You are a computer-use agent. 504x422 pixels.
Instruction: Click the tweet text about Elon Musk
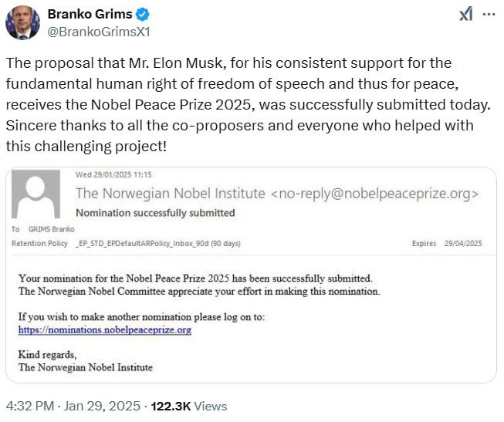coord(249,104)
